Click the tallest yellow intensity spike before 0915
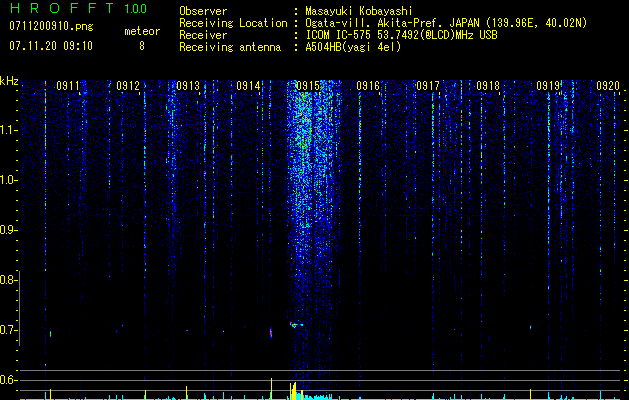629x400 pixels. (272, 389)
